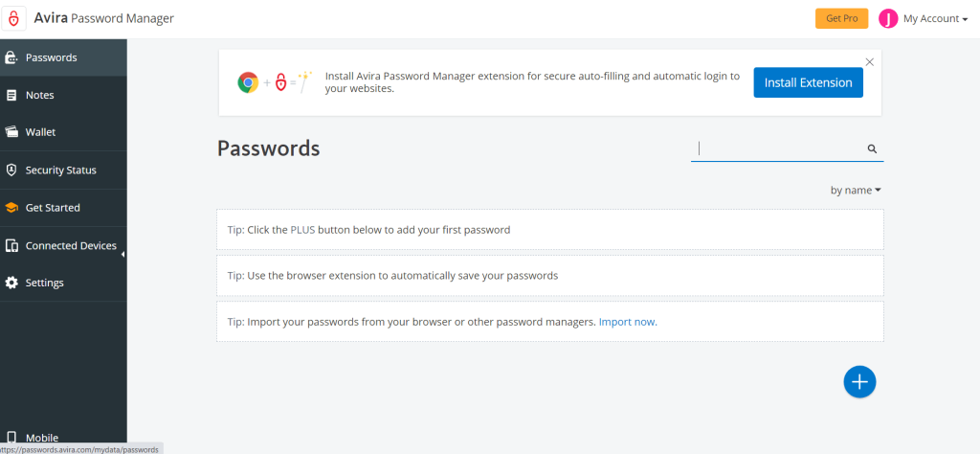Open the Get Started page
The width and height of the screenshot is (980, 454).
tap(63, 208)
